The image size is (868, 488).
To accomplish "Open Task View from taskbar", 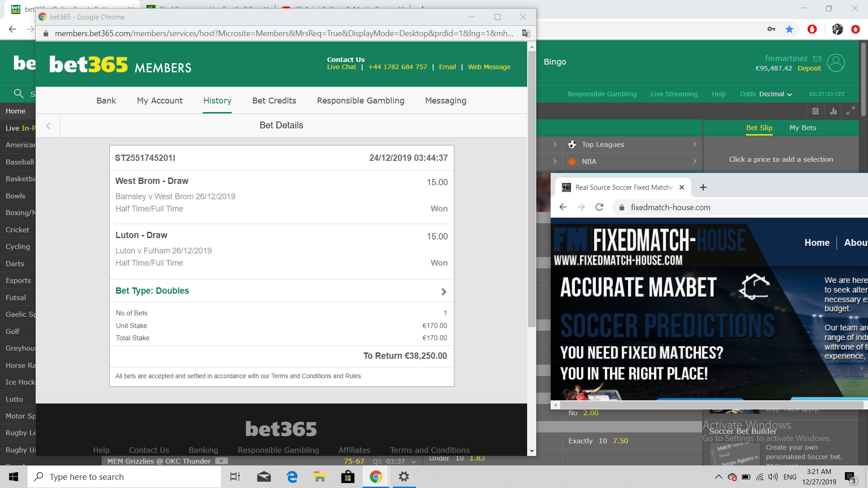I will [x=235, y=477].
